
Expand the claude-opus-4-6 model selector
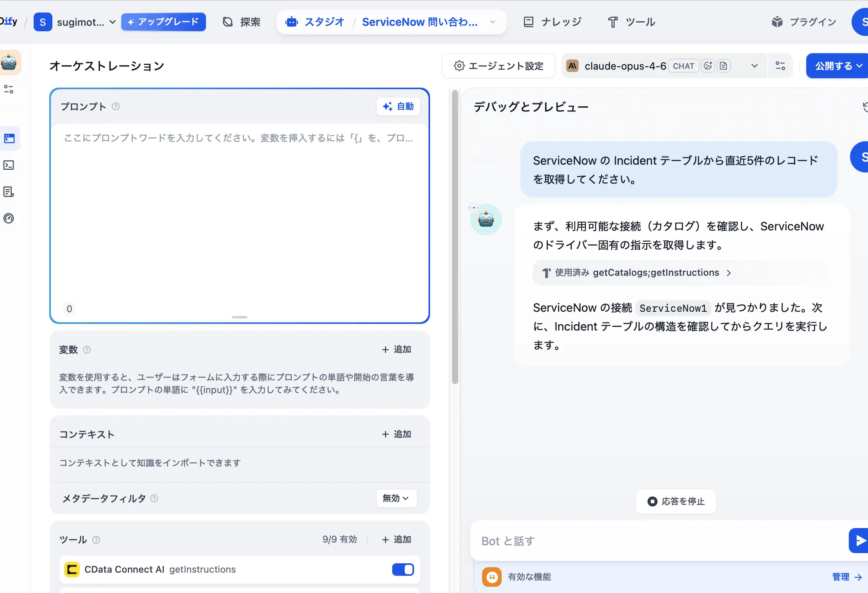[754, 66]
